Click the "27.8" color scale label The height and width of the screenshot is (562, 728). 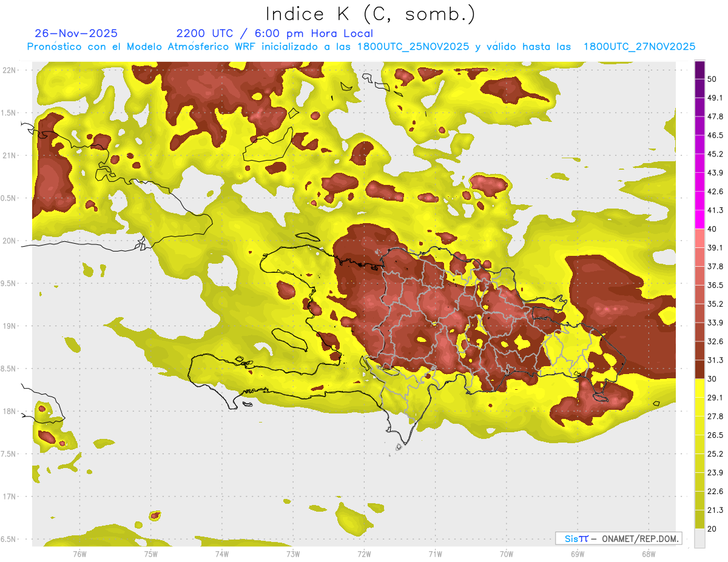pos(715,416)
